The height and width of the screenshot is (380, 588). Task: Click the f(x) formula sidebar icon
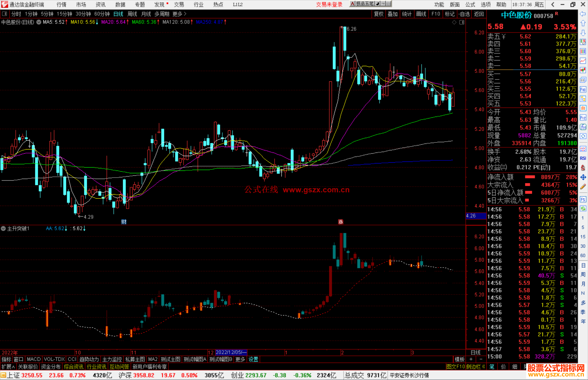(583, 127)
